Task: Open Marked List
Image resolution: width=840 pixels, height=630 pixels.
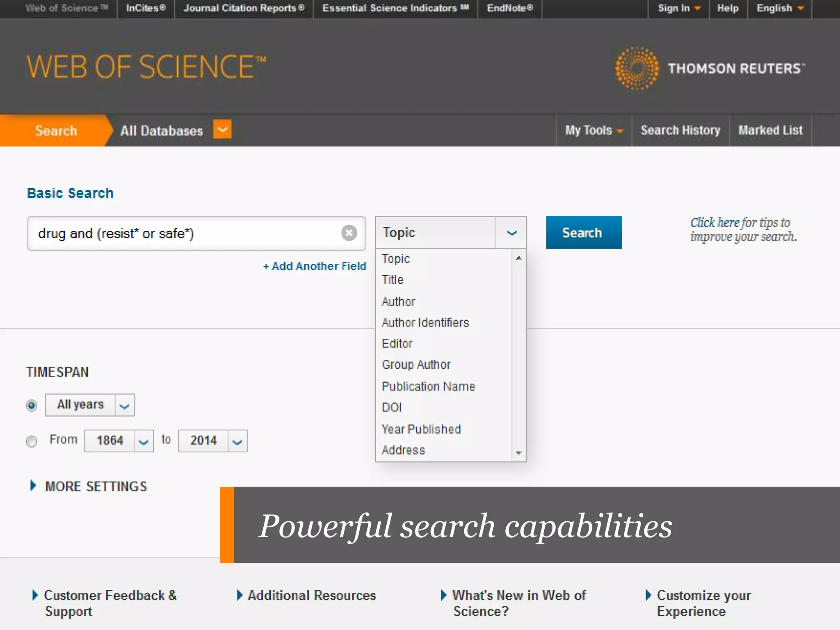Action: click(x=770, y=130)
